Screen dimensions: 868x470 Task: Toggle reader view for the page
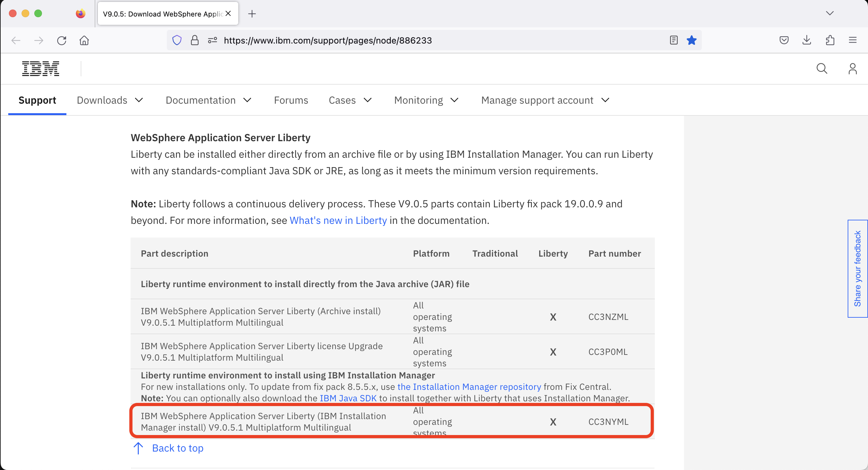[673, 40]
